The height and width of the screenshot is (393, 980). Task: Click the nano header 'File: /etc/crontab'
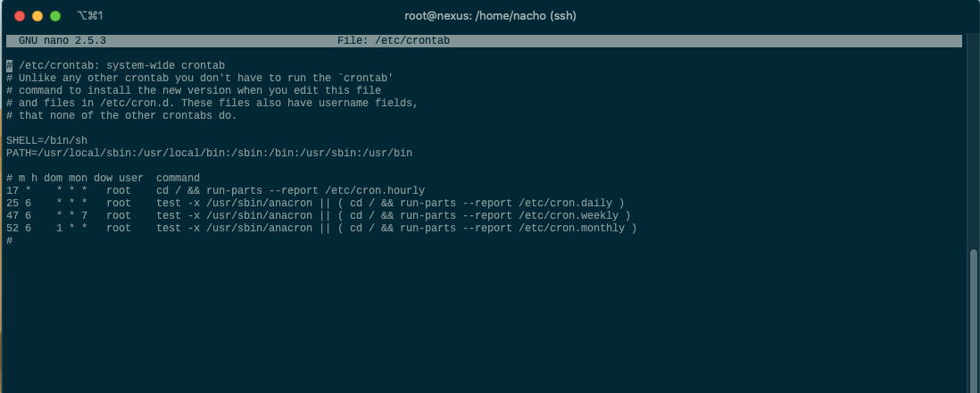tap(393, 41)
